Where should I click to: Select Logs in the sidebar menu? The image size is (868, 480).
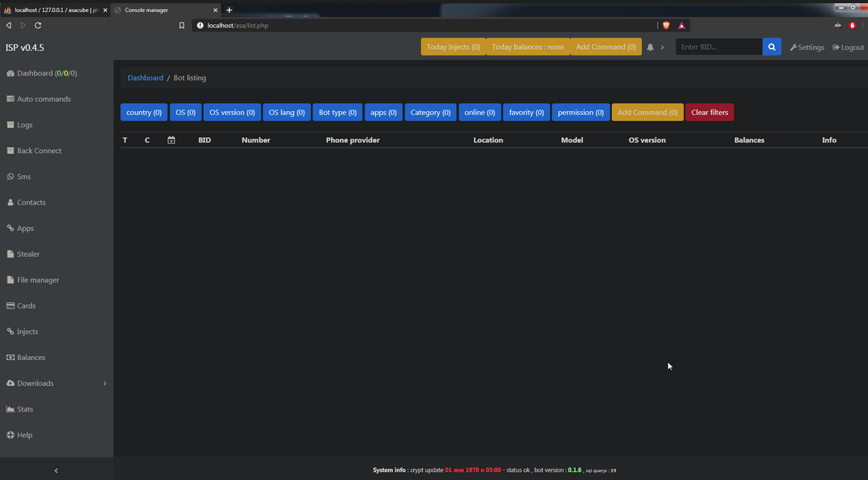24,125
